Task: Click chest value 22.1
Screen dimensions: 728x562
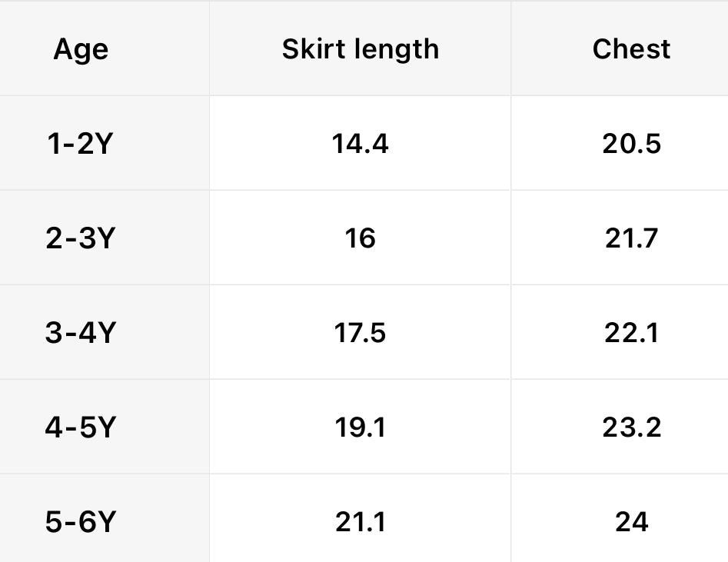Action: (x=631, y=333)
